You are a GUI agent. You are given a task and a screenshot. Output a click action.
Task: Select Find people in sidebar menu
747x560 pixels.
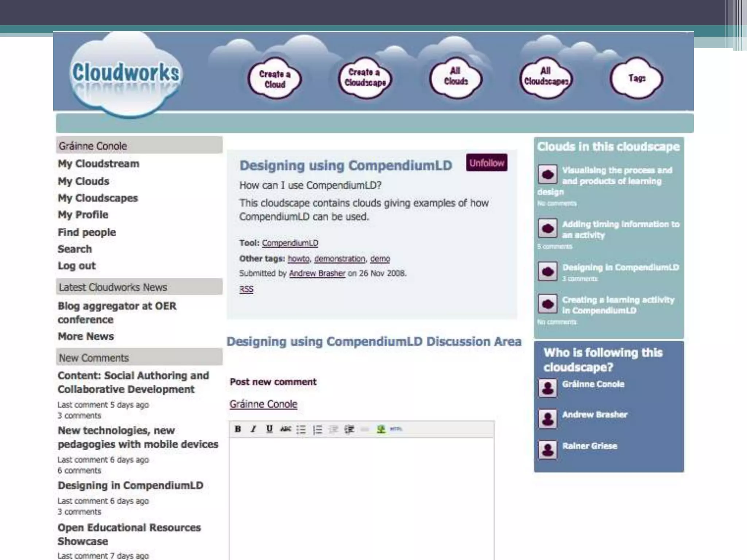pos(87,232)
